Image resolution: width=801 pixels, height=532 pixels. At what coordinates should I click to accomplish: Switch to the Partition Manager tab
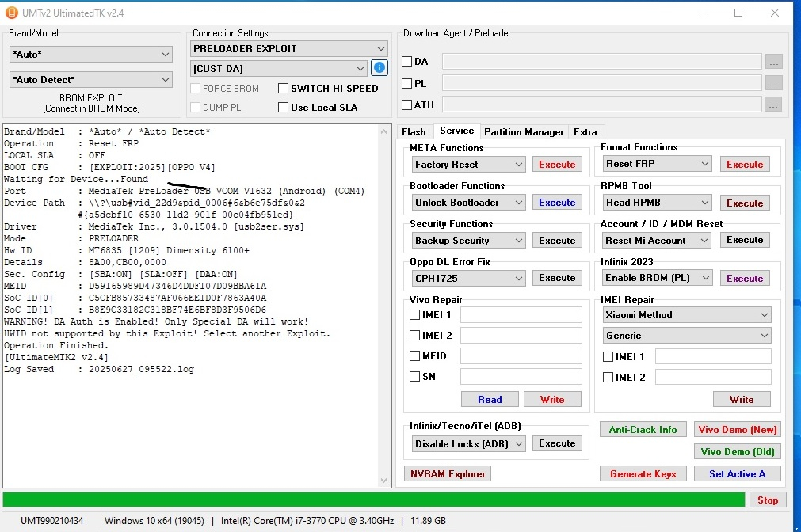(x=524, y=131)
